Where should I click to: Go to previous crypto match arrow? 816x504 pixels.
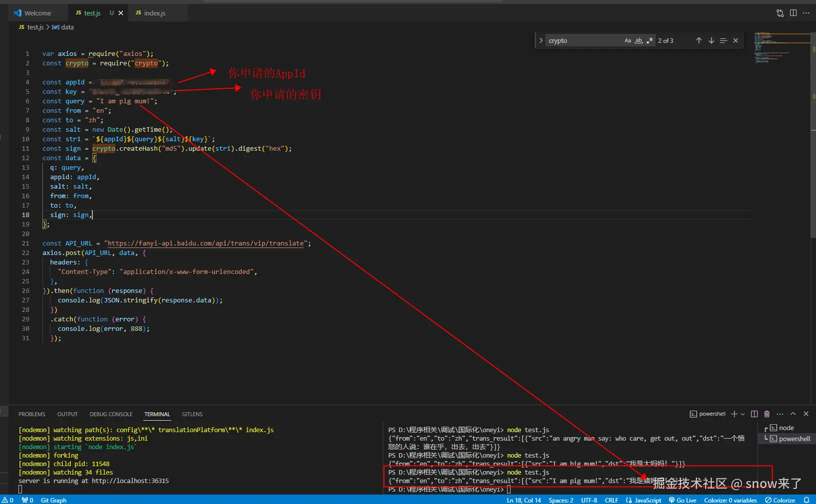[699, 41]
